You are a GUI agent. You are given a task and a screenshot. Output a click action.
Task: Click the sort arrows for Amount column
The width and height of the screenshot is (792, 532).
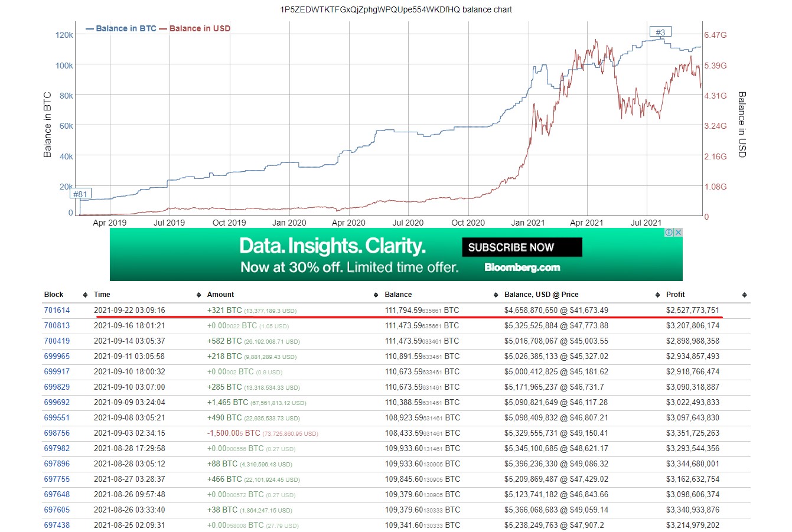376,295
